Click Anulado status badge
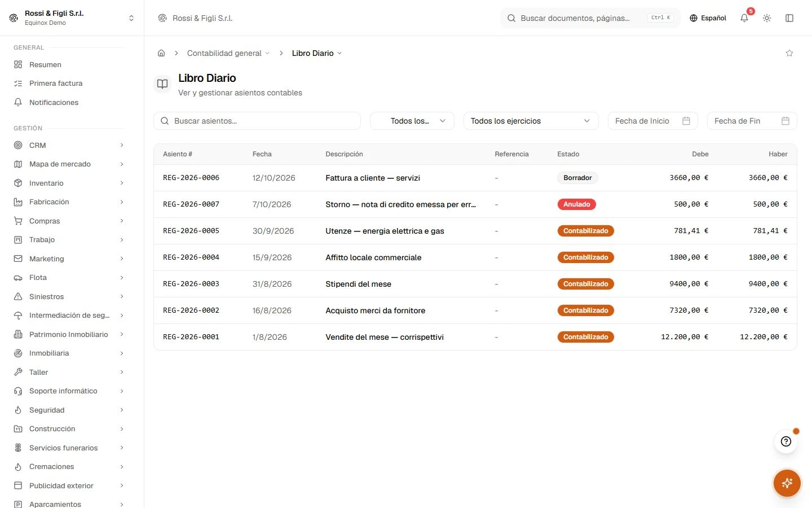The height and width of the screenshot is (508, 812). point(576,204)
